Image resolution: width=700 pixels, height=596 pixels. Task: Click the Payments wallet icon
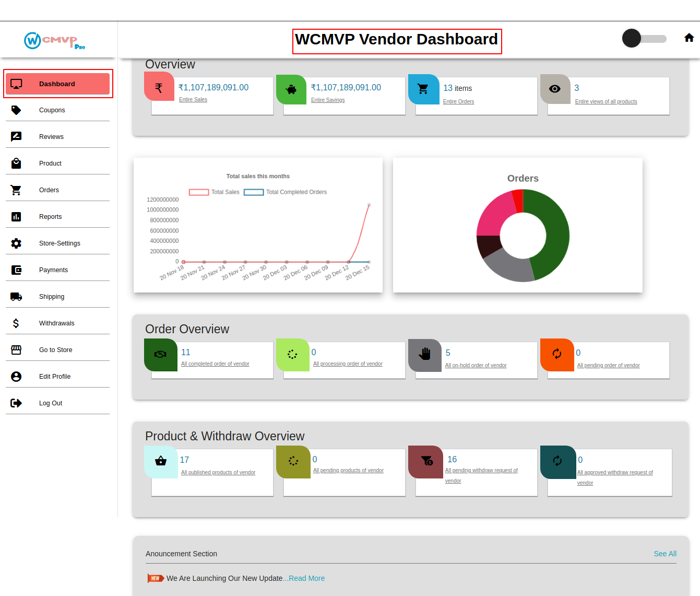(x=16, y=270)
